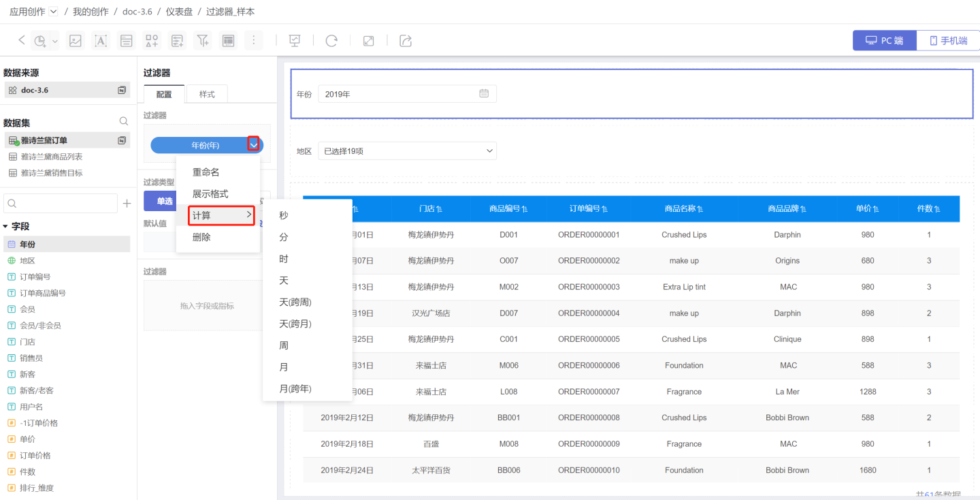Click the add filter funnel icon
The height and width of the screenshot is (500, 980).
tap(203, 41)
